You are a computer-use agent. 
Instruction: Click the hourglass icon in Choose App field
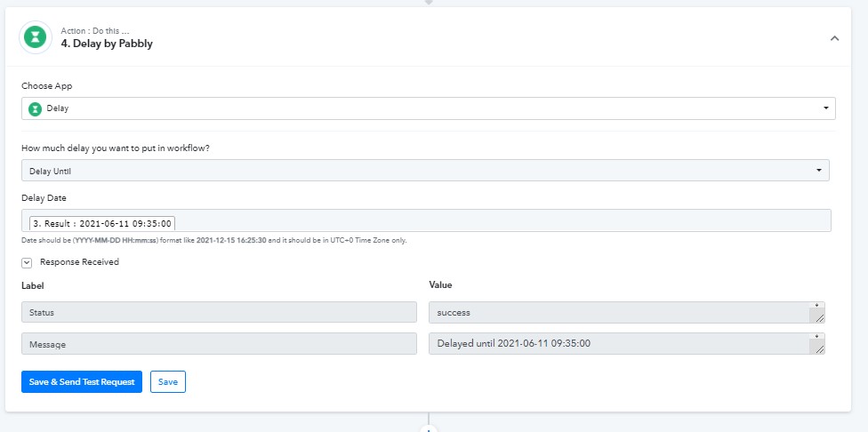(36, 108)
